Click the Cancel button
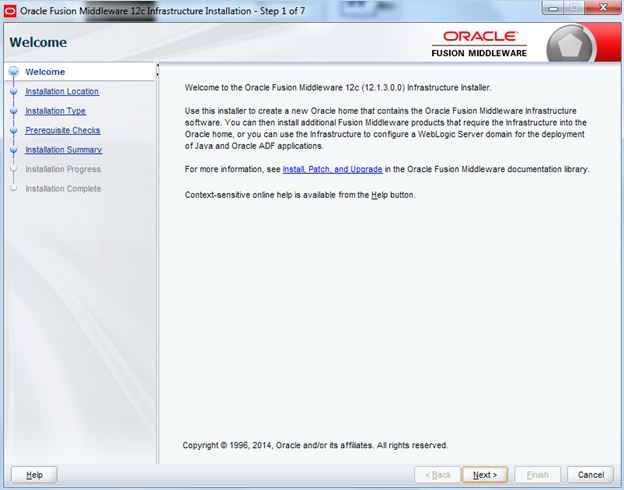This screenshot has width=624, height=490. [x=591, y=474]
